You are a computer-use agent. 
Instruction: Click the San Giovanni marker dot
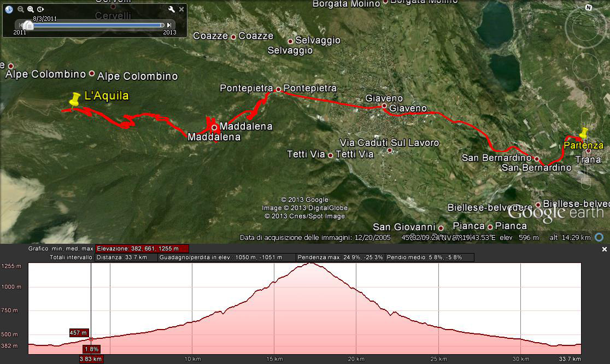tap(441, 228)
